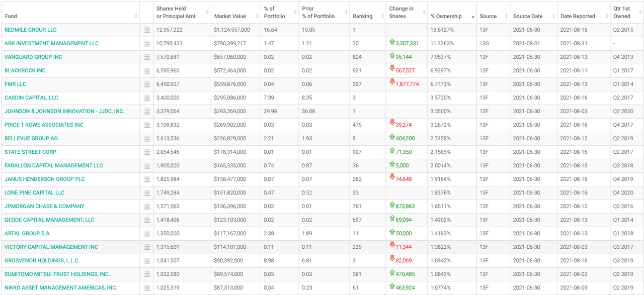644x295 pixels.
Task: Sort the table by % Ownership column
Action: click(446, 17)
